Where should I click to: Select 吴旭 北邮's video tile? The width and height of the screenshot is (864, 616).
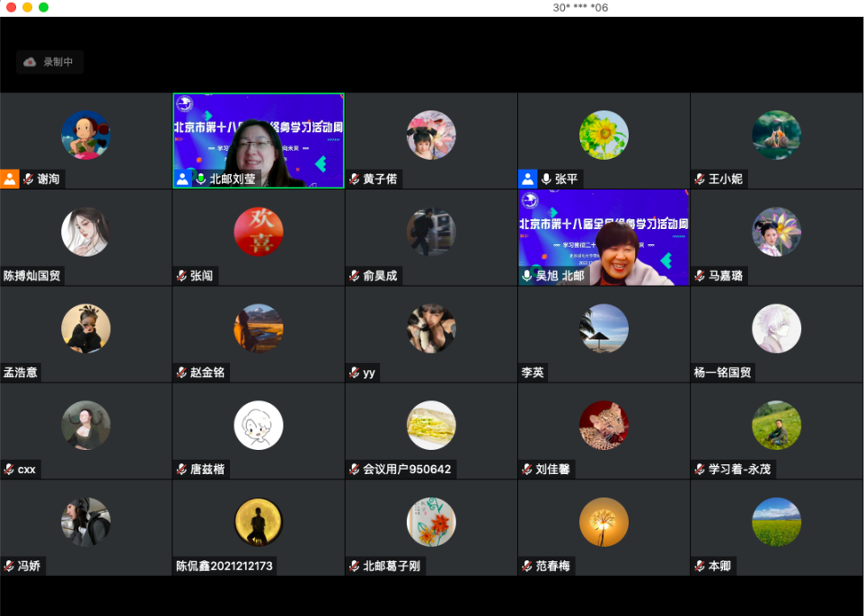click(604, 233)
